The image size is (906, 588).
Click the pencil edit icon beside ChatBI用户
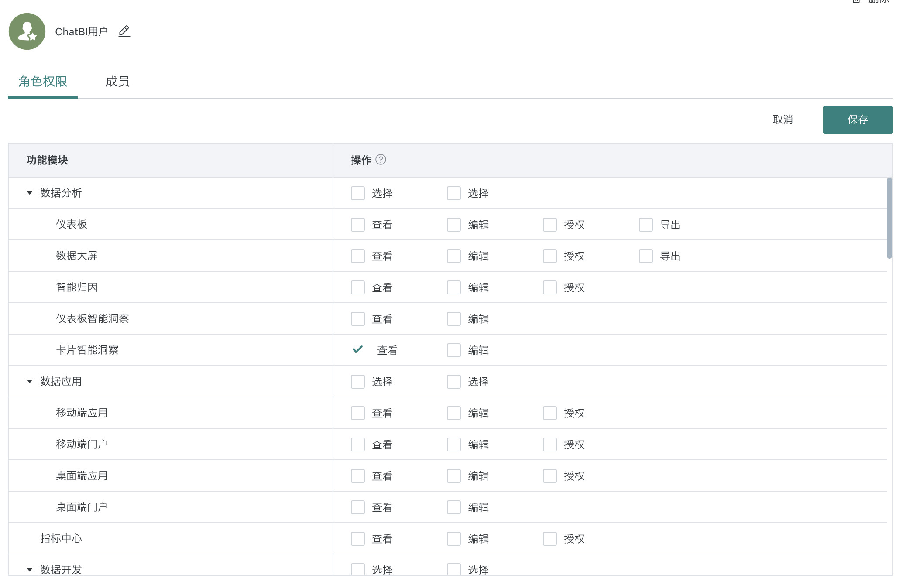[x=124, y=31]
